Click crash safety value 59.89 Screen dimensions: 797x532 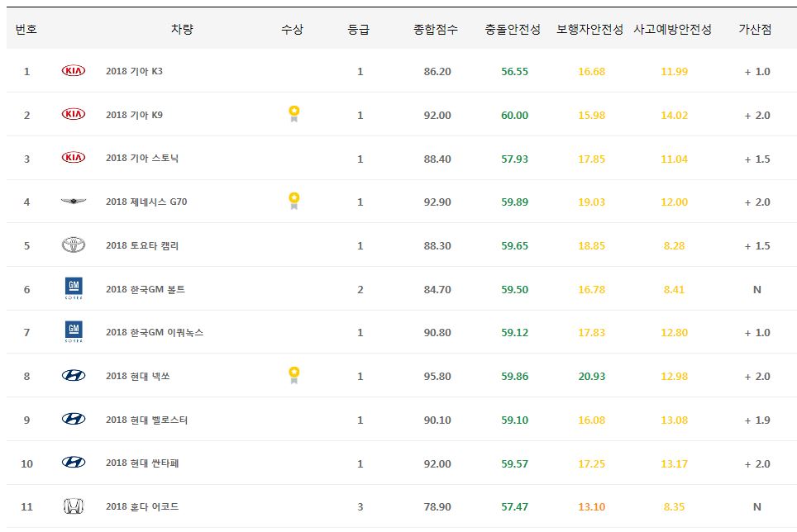pos(514,202)
